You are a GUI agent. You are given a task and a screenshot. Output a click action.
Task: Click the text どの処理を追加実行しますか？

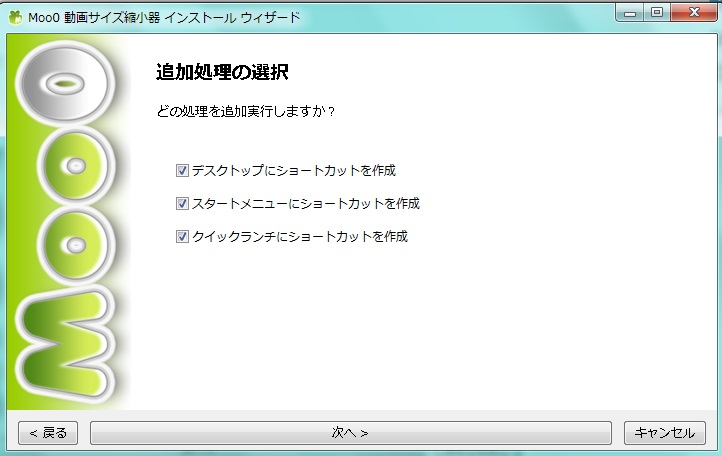point(245,111)
